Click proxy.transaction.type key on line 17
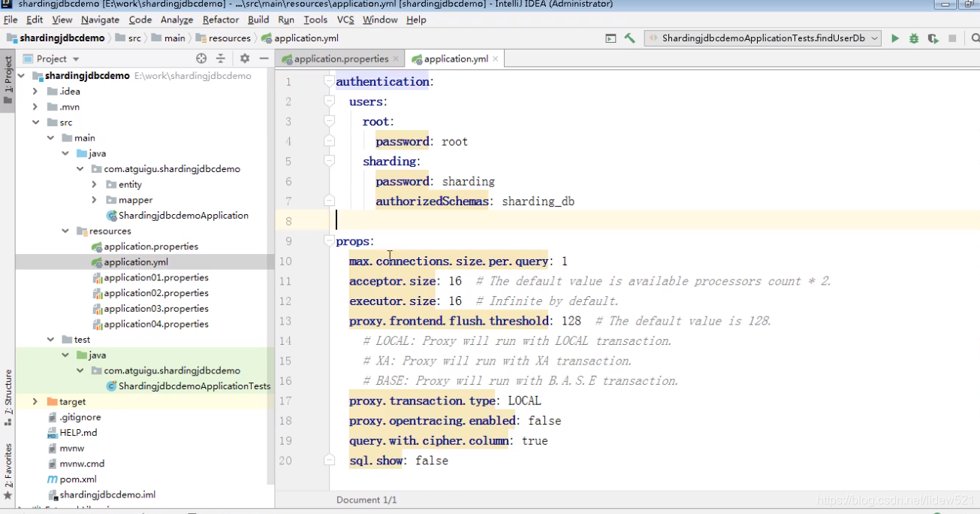980x514 pixels. (422, 401)
